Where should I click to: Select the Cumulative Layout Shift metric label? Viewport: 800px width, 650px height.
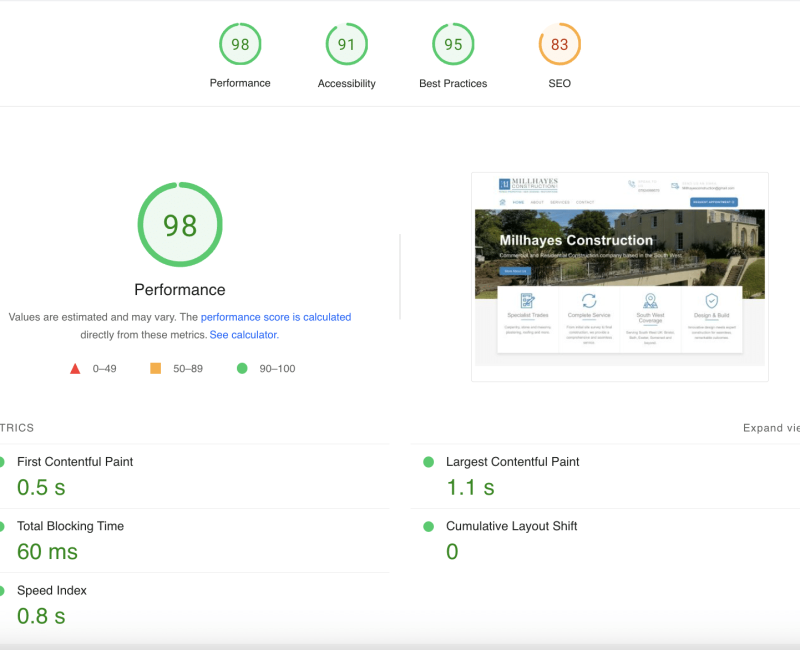pos(511,526)
